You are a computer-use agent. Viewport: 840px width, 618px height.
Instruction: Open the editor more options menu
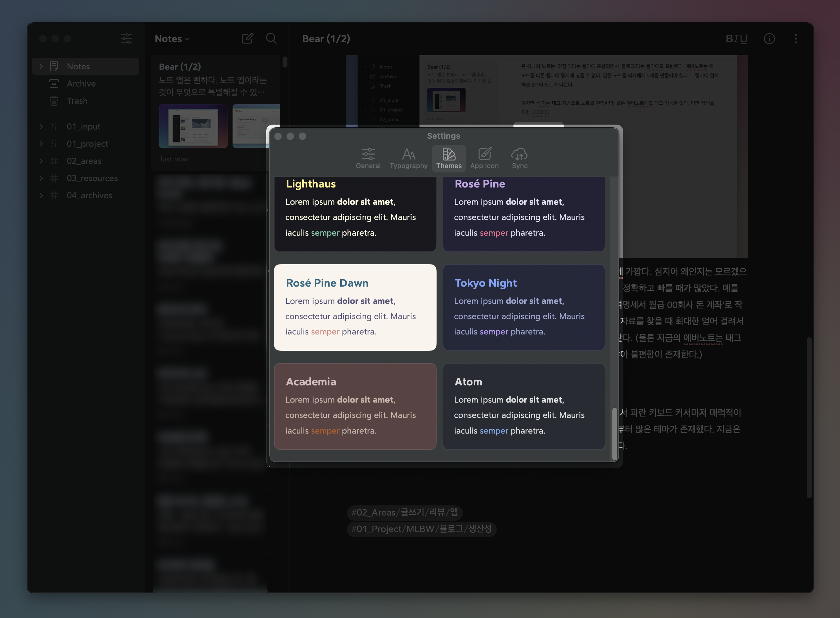(796, 39)
